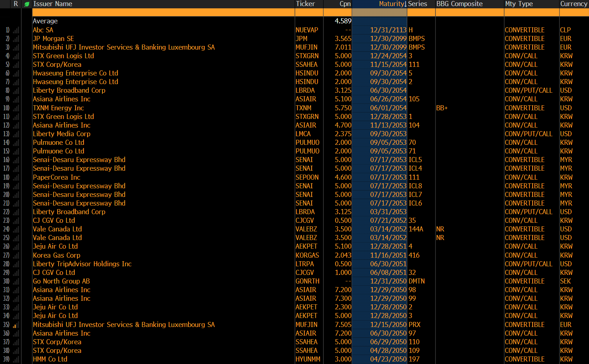Click the orange filter field under Mty Type

[532, 12]
